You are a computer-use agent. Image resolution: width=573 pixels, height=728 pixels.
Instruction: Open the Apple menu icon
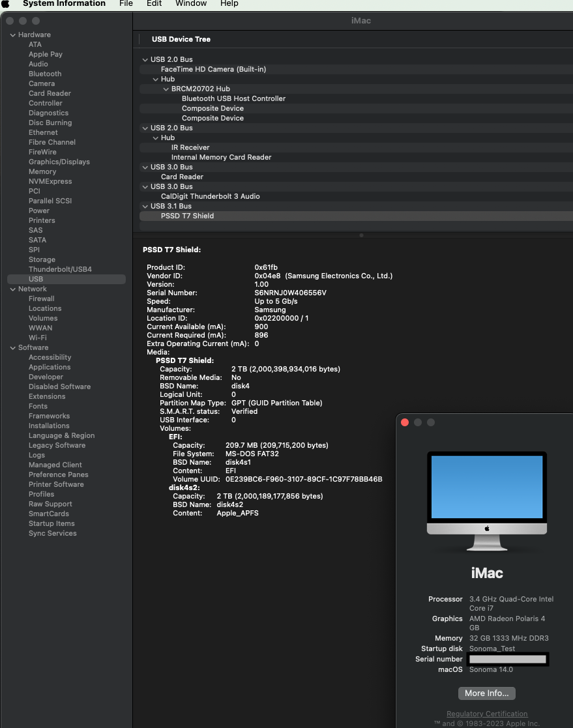click(x=6, y=4)
